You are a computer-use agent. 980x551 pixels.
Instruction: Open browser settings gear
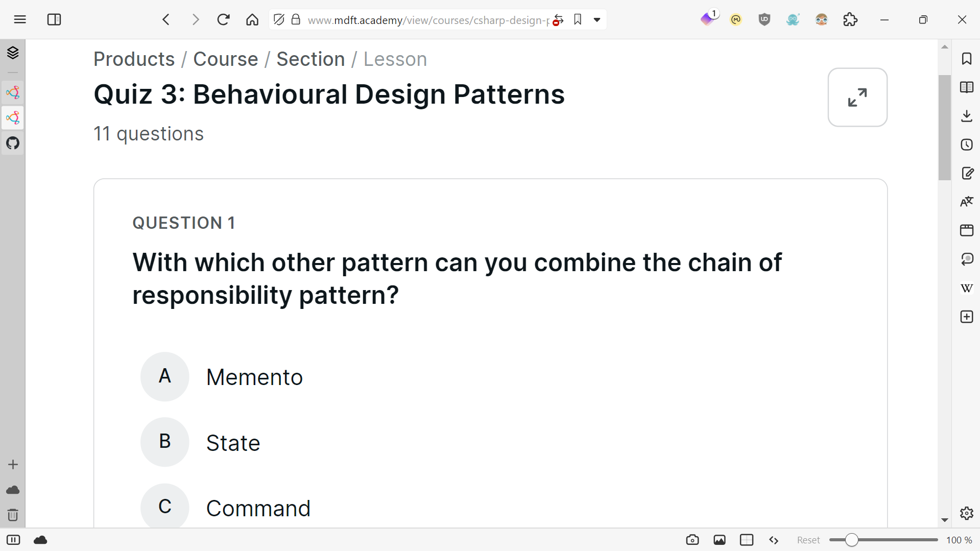tap(966, 513)
